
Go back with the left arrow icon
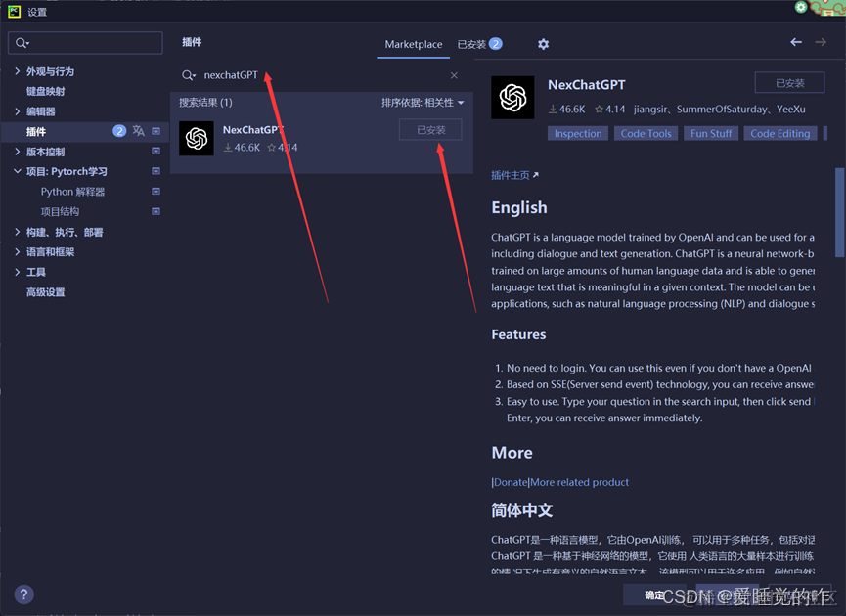click(x=796, y=42)
